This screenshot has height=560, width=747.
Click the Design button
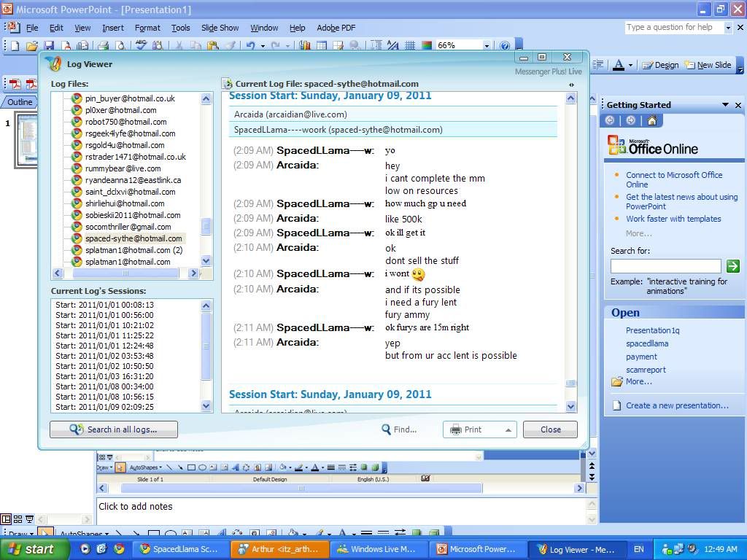pyautogui.click(x=660, y=65)
